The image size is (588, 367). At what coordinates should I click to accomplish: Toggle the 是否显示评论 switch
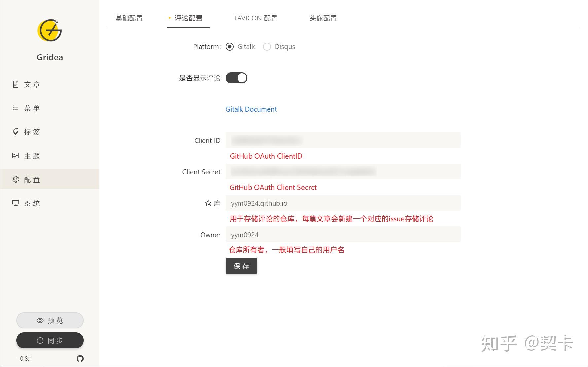237,78
